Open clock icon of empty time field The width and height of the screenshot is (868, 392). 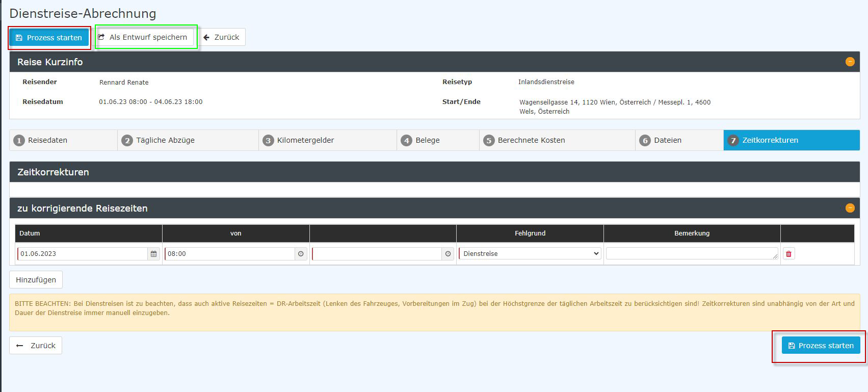click(x=448, y=254)
